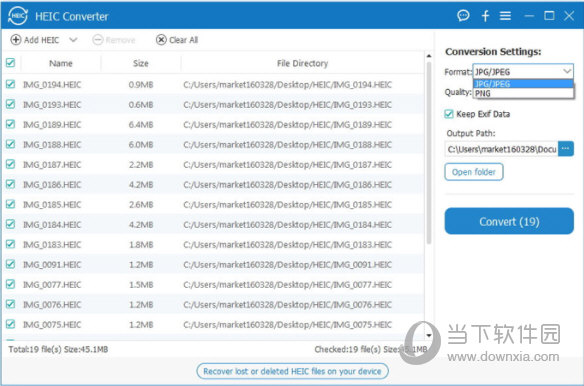The height and width of the screenshot is (386, 584).
Task: Uncheck IMG_0091.HEIC checkbox
Action: coord(10,264)
